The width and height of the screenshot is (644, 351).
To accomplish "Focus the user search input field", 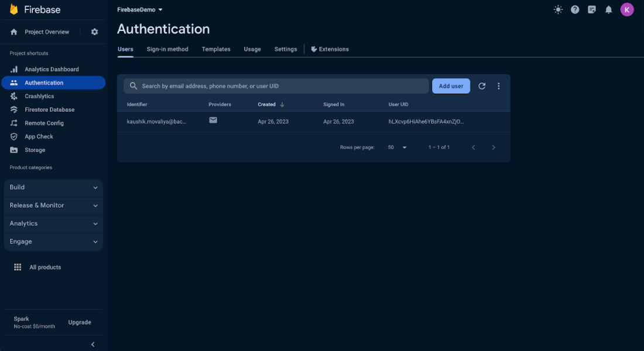I will click(x=276, y=86).
